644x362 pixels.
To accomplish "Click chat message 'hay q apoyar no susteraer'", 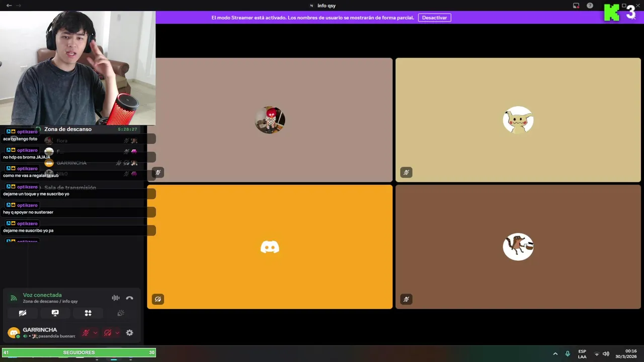I will click(x=28, y=212).
